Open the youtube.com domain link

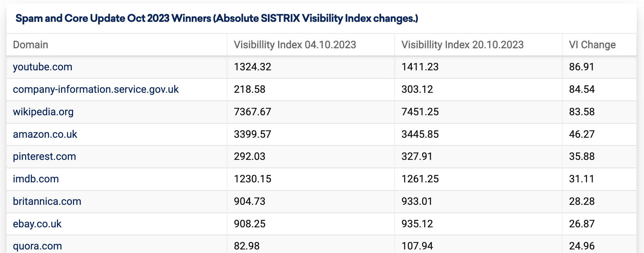(x=42, y=67)
